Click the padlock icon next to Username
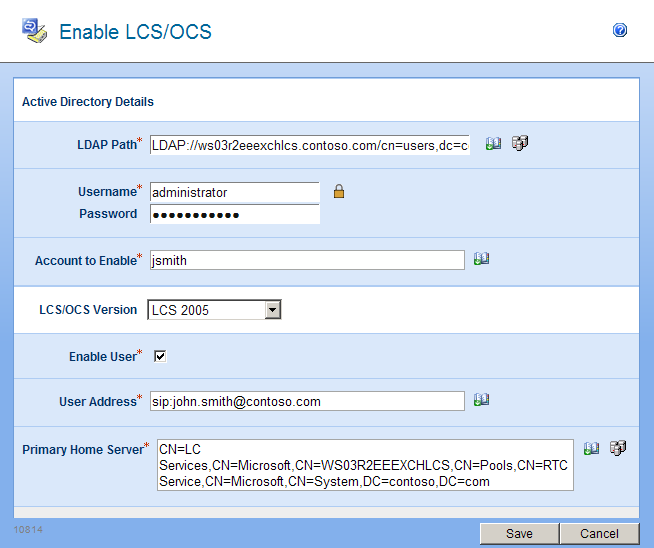The image size is (654, 548). coord(339,192)
